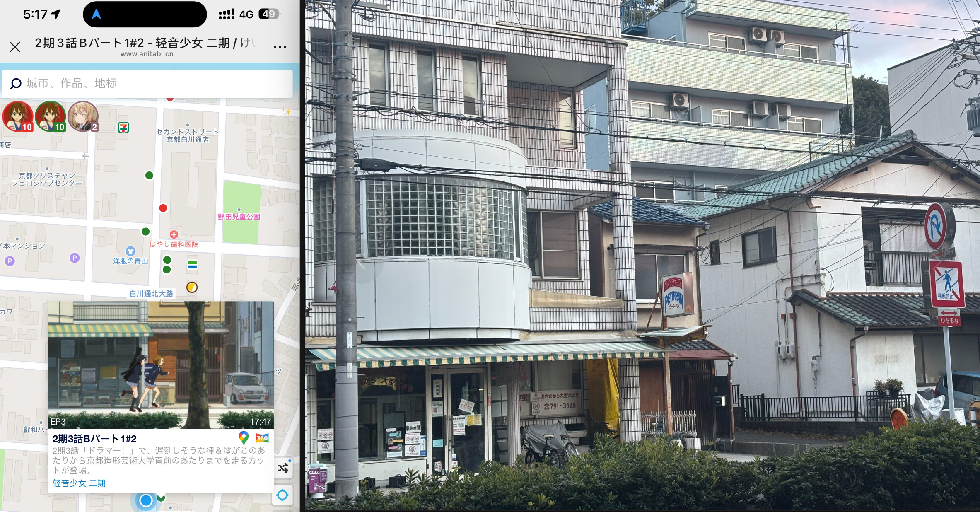This screenshot has width=980, height=512.
Task: Tap the shuffle random location icon
Action: click(x=283, y=469)
